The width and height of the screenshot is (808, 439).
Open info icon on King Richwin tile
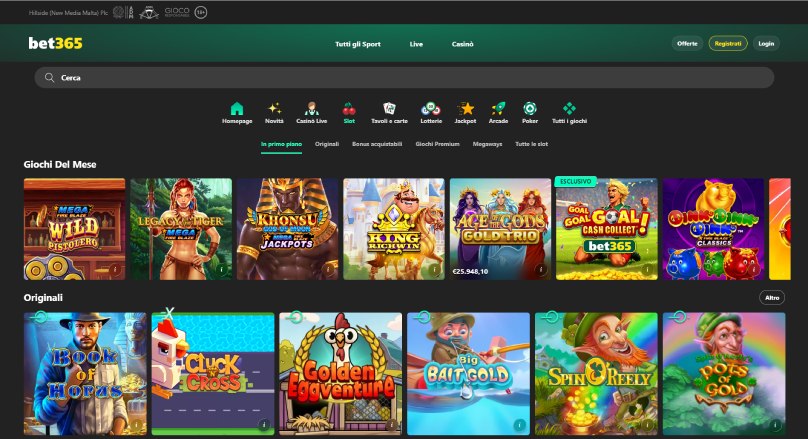[434, 269]
